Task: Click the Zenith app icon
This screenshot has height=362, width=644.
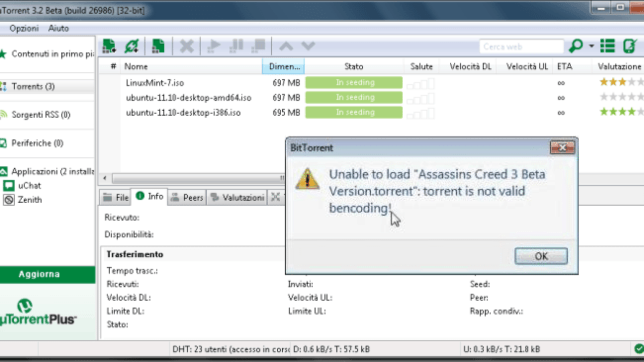Action: click(9, 200)
